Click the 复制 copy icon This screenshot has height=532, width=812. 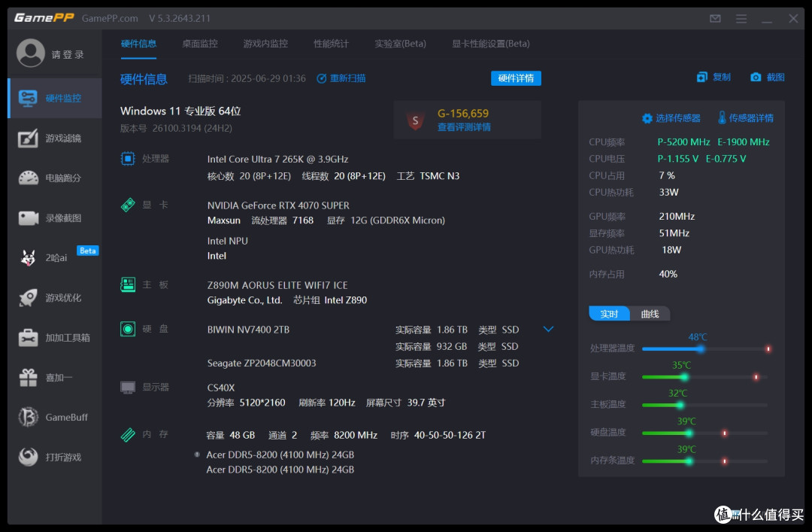click(701, 78)
